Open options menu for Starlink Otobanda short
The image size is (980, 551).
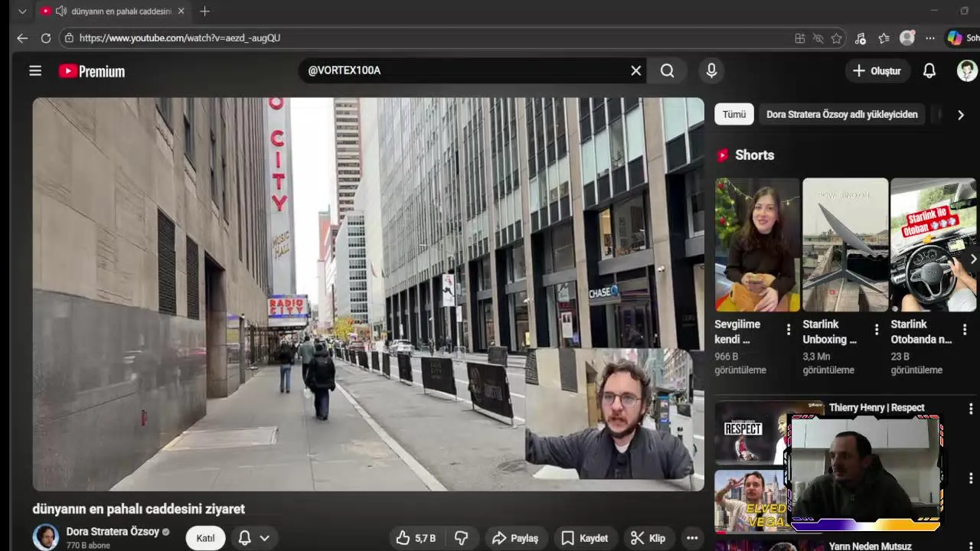click(965, 330)
